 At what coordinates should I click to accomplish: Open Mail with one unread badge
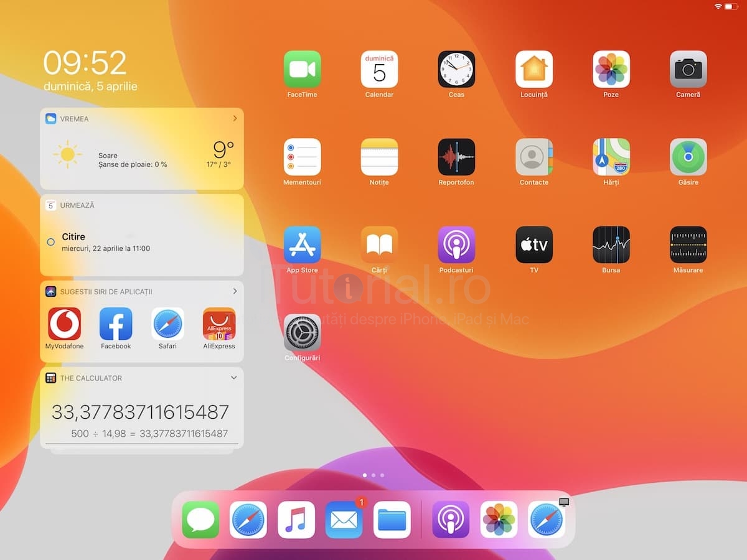[x=344, y=520]
